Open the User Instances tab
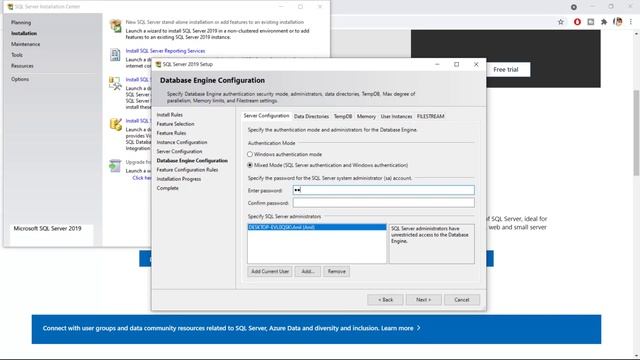Viewport: 640px width, 360px height. pos(396,116)
